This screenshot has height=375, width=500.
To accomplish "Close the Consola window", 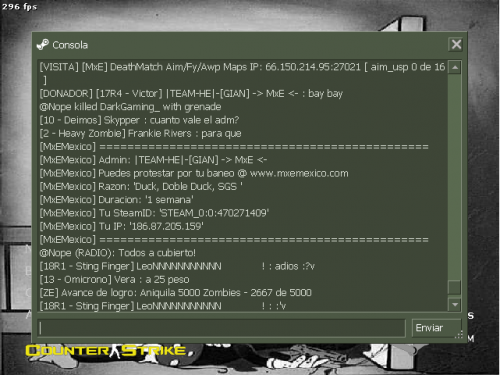I will [456, 44].
